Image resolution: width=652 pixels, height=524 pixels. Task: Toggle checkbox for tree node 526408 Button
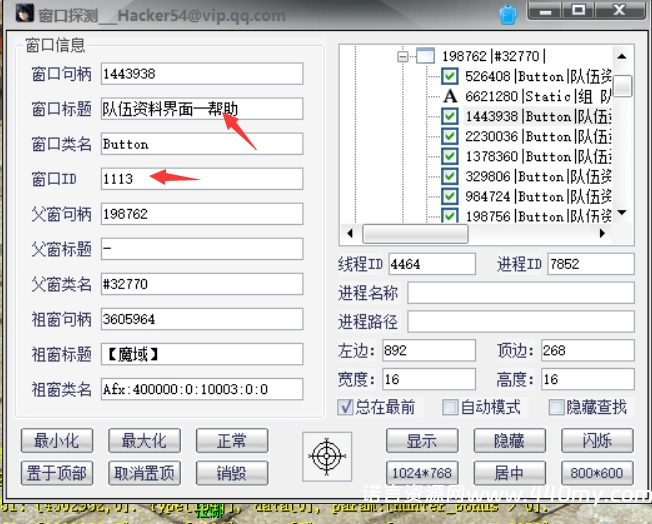(x=449, y=76)
